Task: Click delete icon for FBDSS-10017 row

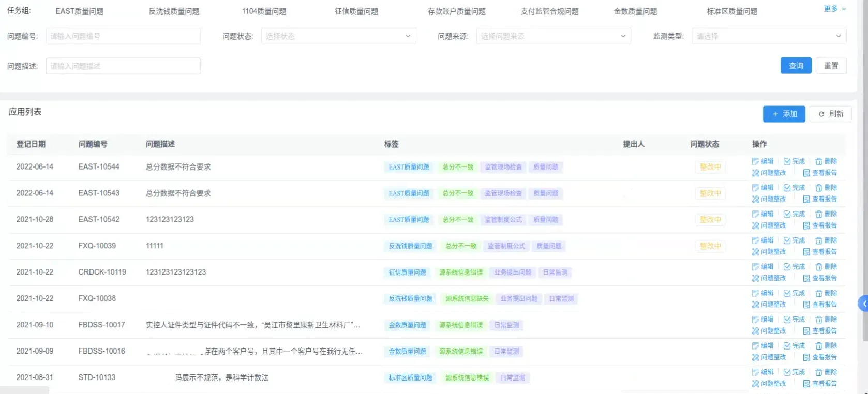Action: coord(819,320)
